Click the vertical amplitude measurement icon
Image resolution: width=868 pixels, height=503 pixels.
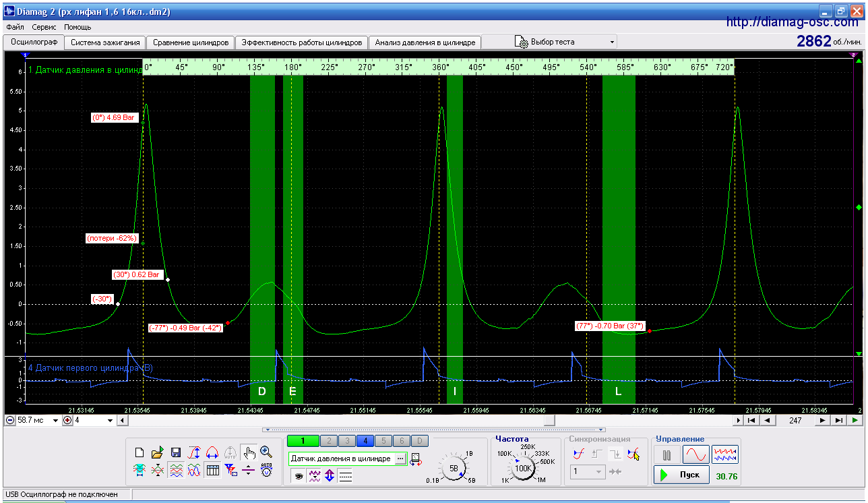coord(194,452)
